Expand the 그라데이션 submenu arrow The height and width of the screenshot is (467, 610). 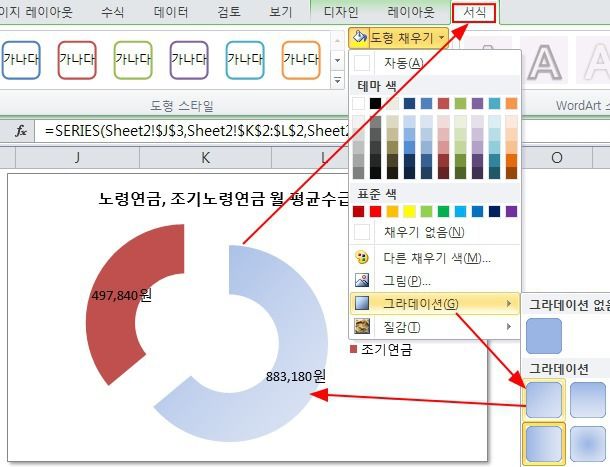[509, 303]
